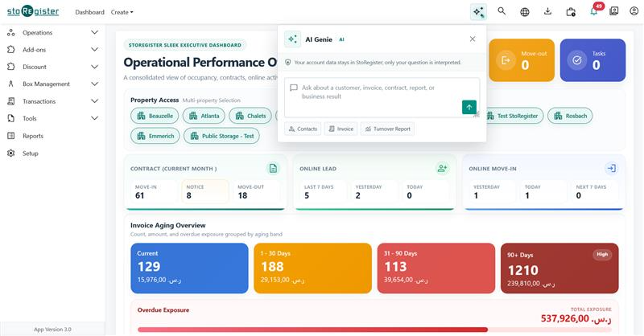Image resolution: width=644 pixels, height=336 pixels.
Task: Expand the Box Management chevron
Action: coord(94,84)
